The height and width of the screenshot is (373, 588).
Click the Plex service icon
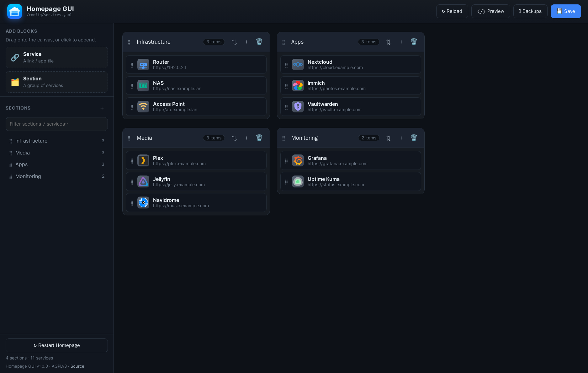click(143, 161)
